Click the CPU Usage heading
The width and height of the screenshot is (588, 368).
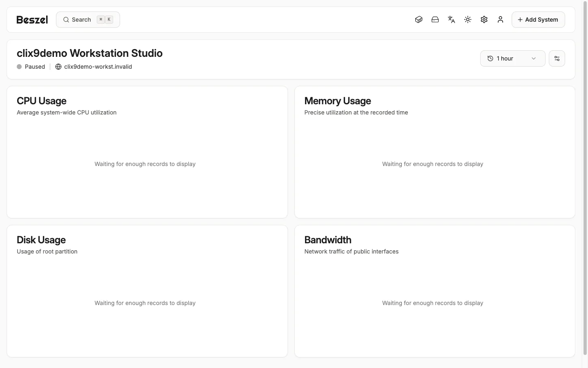pyautogui.click(x=42, y=101)
